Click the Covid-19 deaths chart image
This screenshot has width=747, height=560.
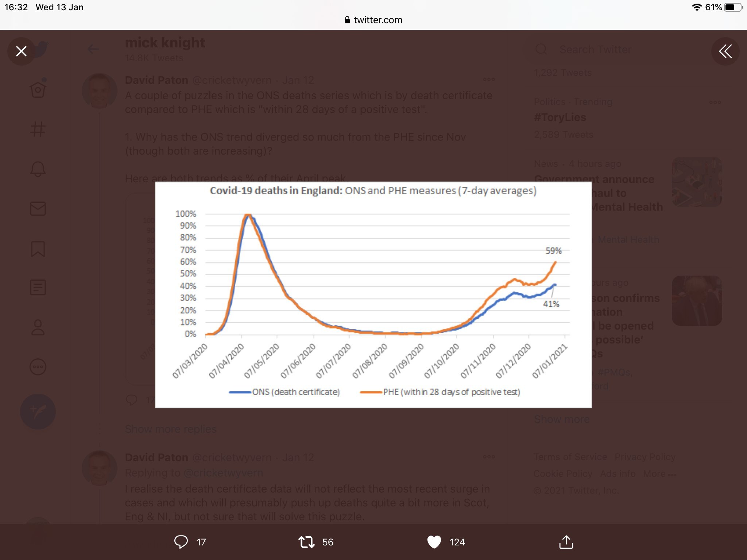(x=373, y=295)
